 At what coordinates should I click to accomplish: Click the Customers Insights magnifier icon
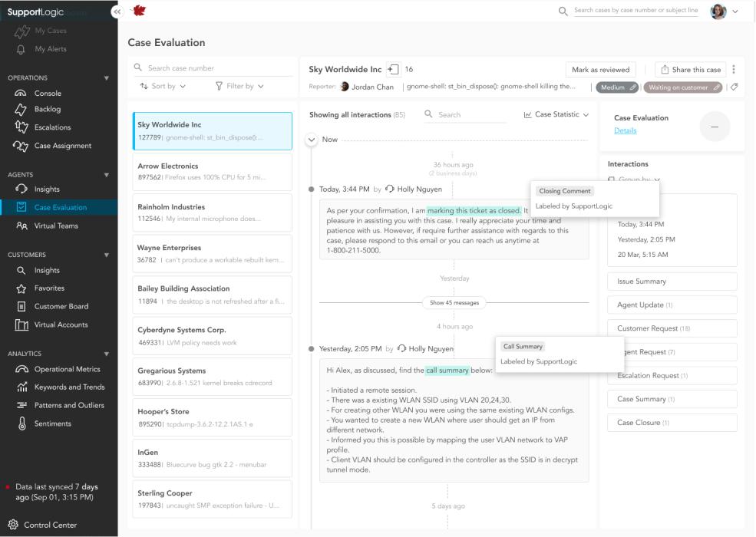(21, 271)
